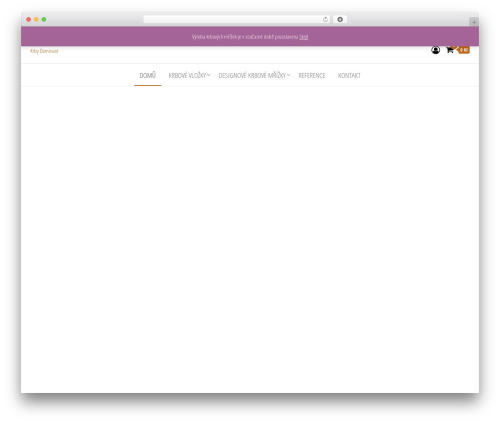
Task: Open the KONTAKT menu item
Action: [x=349, y=75]
